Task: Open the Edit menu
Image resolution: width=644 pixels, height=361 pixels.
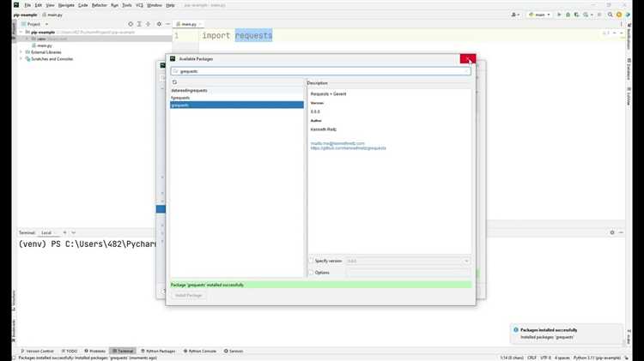Action: tap(38, 5)
